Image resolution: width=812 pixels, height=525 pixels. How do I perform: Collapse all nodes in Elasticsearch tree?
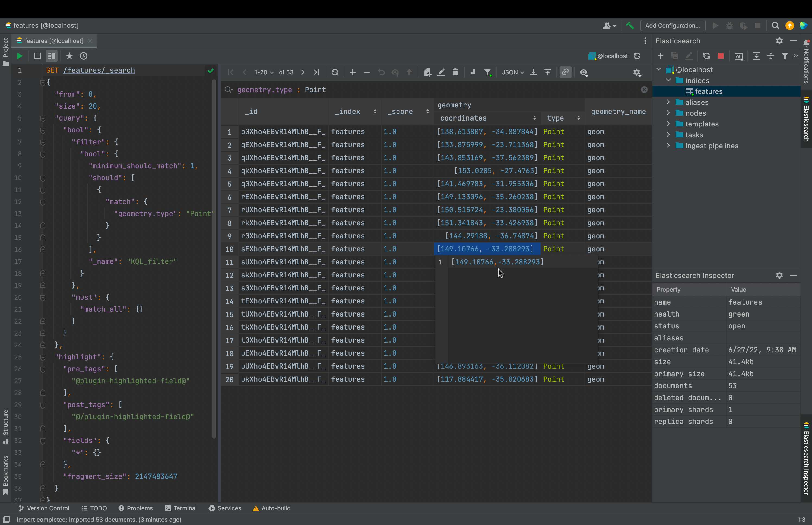click(770, 56)
